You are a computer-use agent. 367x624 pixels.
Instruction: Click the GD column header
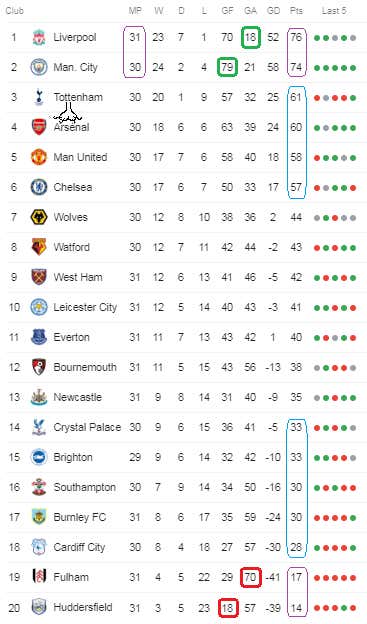click(273, 11)
